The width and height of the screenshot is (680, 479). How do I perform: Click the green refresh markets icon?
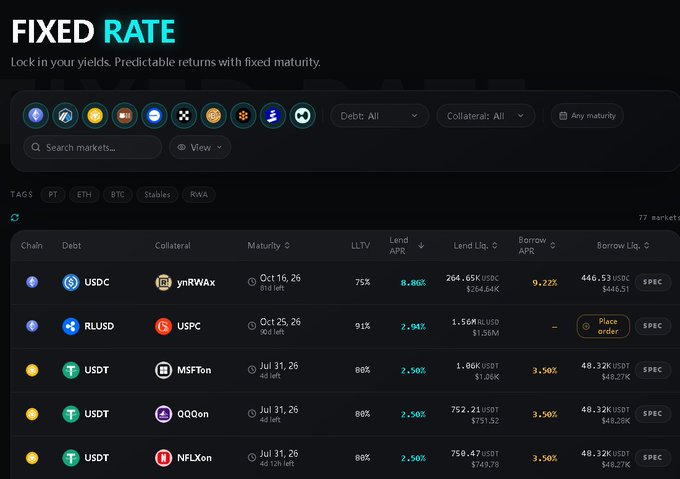pyautogui.click(x=15, y=218)
